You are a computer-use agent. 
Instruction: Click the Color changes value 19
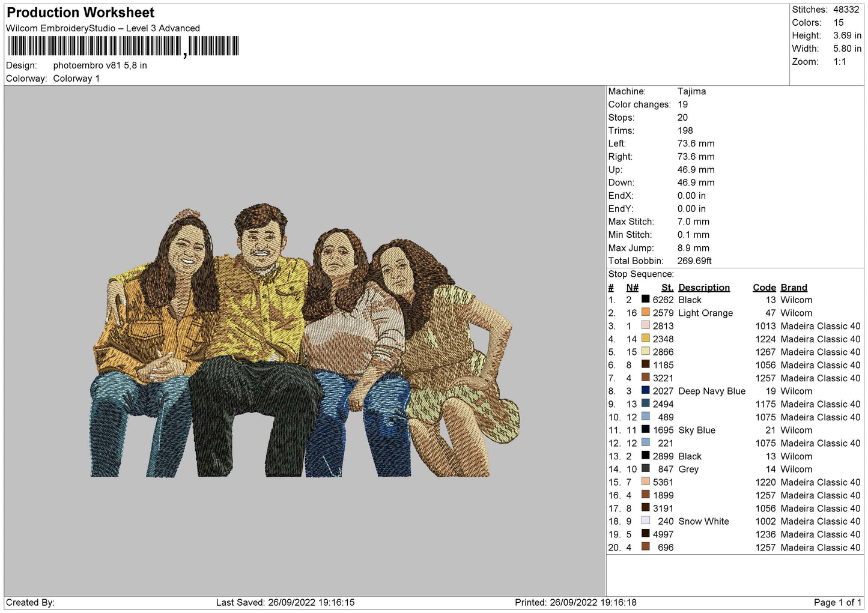click(x=682, y=104)
